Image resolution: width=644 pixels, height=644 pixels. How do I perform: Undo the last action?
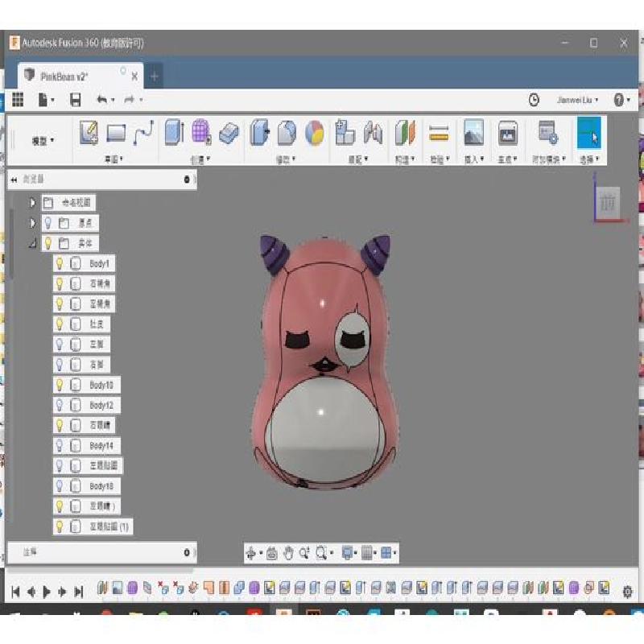(x=102, y=99)
